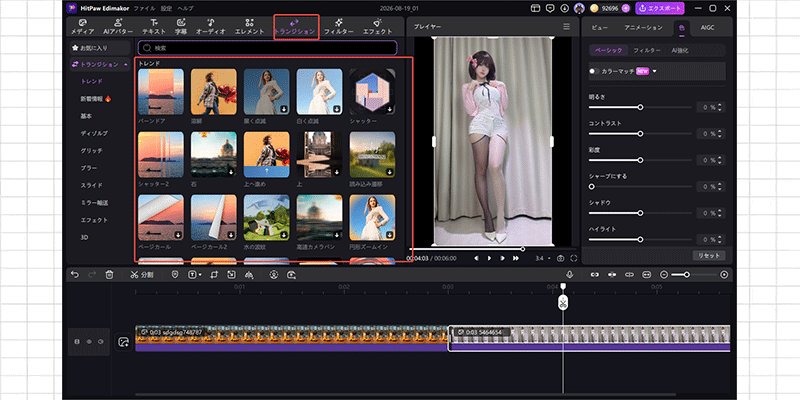800x400 pixels.
Task: Open the ファイル menu
Action: pyautogui.click(x=144, y=9)
